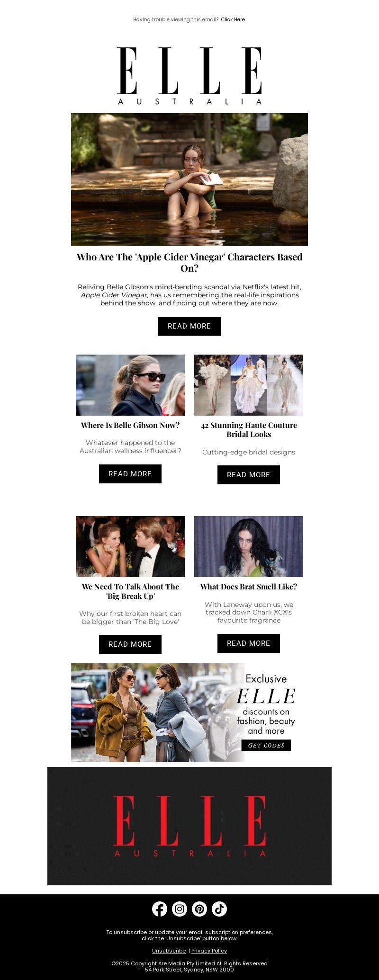Screen dimensions: 379x980
Task: Read more on Apple Cider Vinegar characters
Action: coord(189,326)
